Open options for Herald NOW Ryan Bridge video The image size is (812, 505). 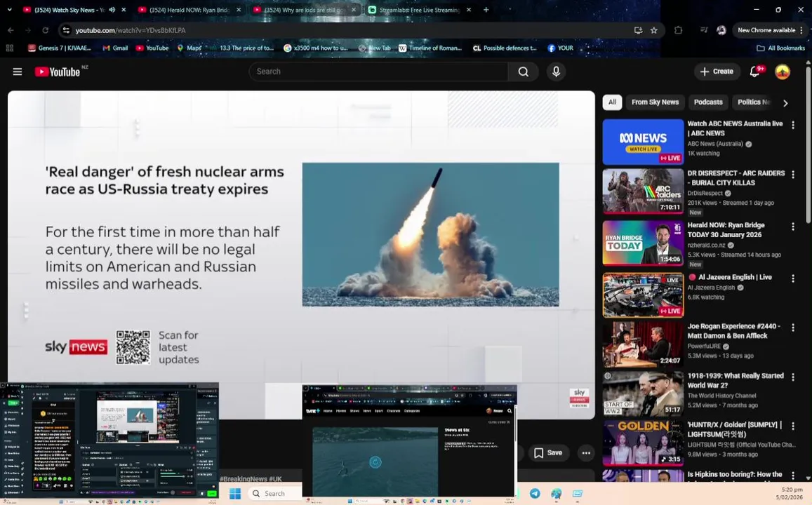(793, 226)
